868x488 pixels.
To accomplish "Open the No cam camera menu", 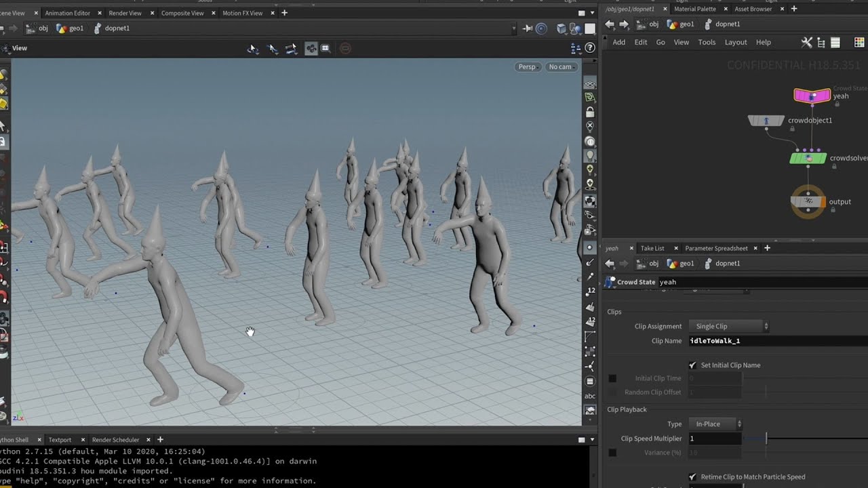I will pos(562,67).
